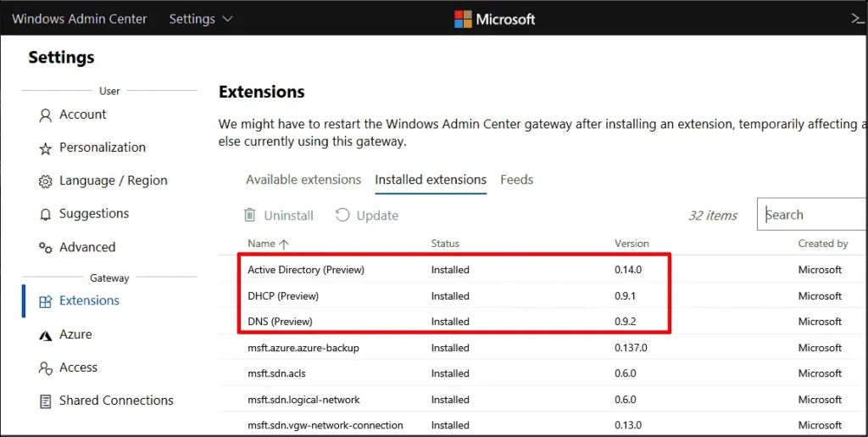This screenshot has width=868, height=437.
Task: Click the extensions Search field
Action: coord(814,215)
